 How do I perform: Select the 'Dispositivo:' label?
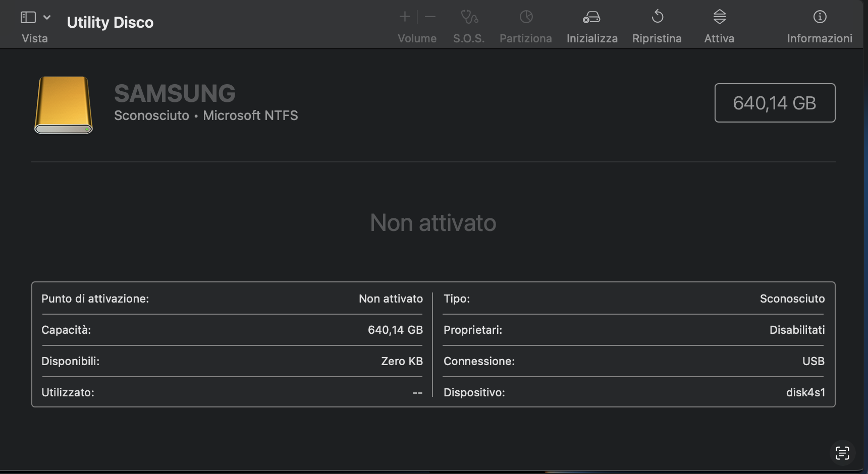pos(474,392)
